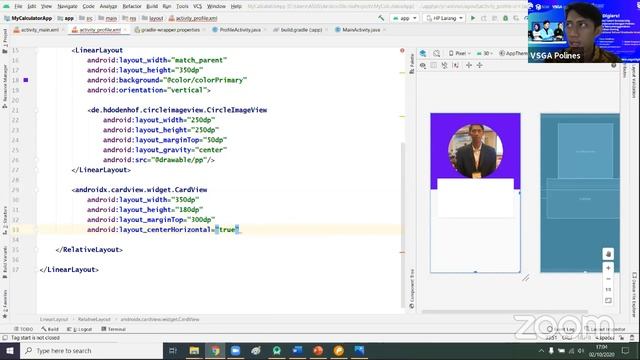Viewport: 640px width, 360px height.
Task: Open the Tools menu
Action: [182, 6]
